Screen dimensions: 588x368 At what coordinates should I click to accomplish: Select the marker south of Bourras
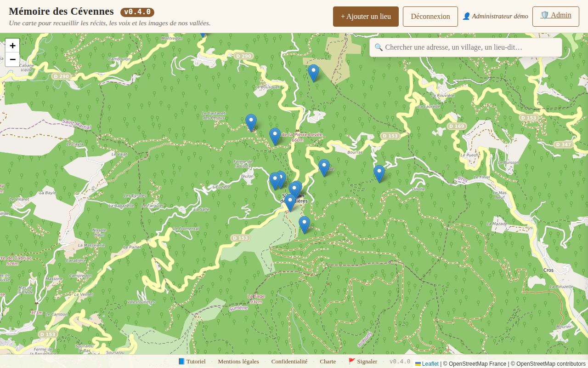(x=324, y=167)
